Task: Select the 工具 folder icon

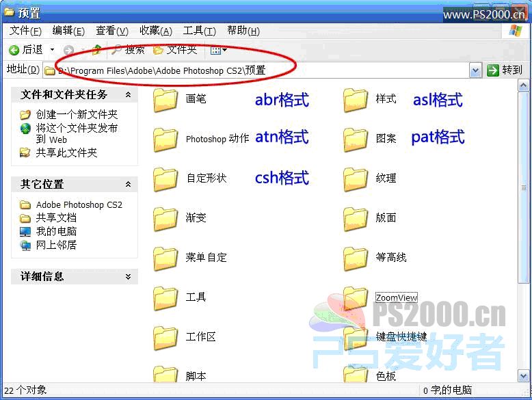Action: pos(165,298)
